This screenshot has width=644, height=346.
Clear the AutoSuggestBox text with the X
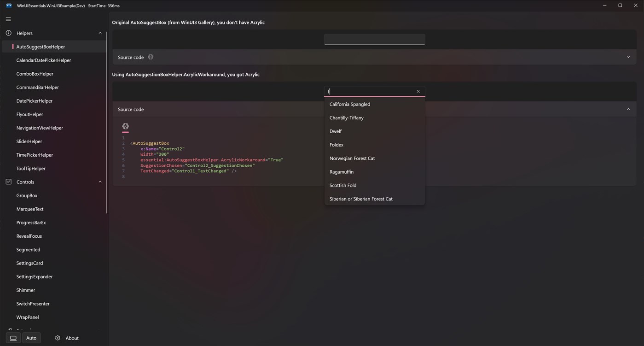click(418, 91)
